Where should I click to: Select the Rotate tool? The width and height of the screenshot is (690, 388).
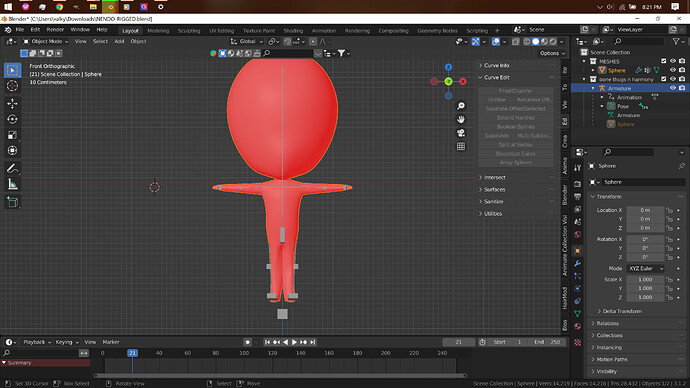12,119
